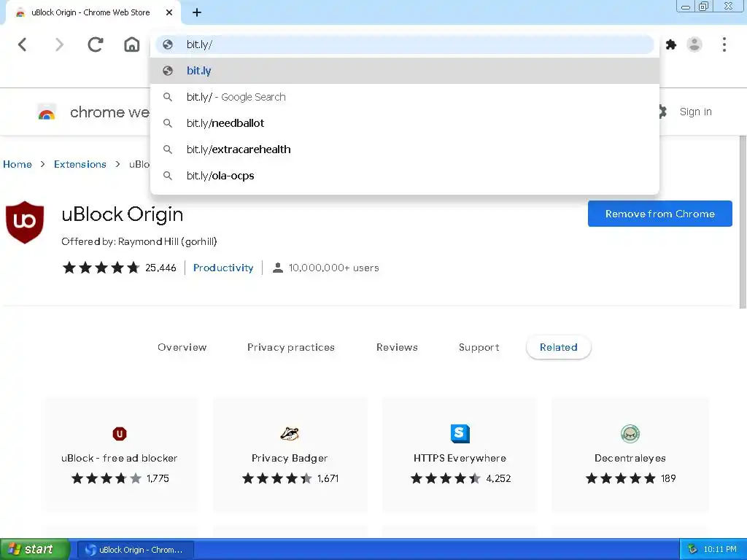Switch to the Overview tab
747x560 pixels.
coord(182,347)
